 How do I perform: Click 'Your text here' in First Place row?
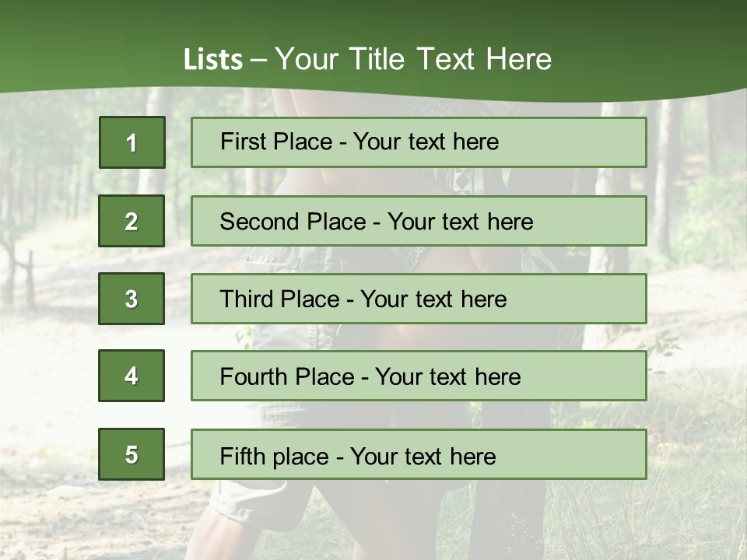pyautogui.click(x=426, y=142)
